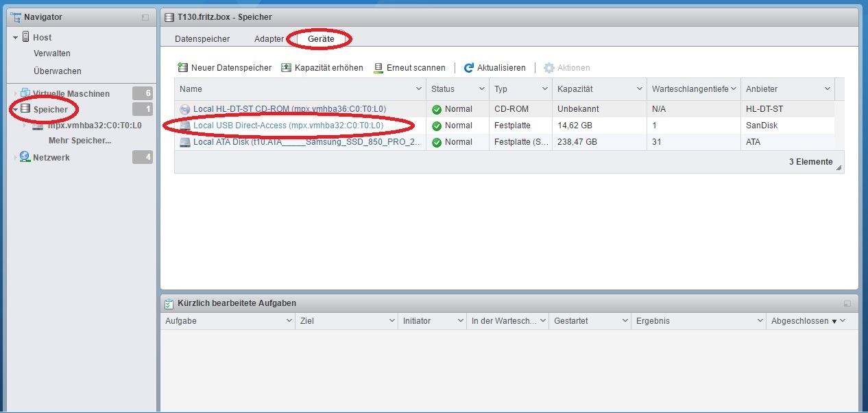Switch to the Datenspeicher tab

tap(202, 39)
